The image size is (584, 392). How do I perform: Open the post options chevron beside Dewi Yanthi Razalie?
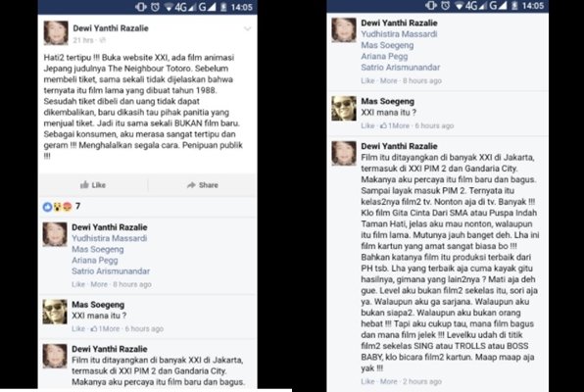(247, 28)
